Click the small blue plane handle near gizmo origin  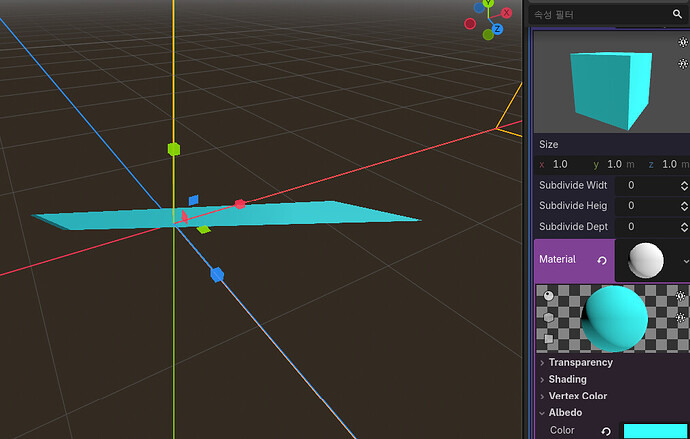(x=194, y=200)
